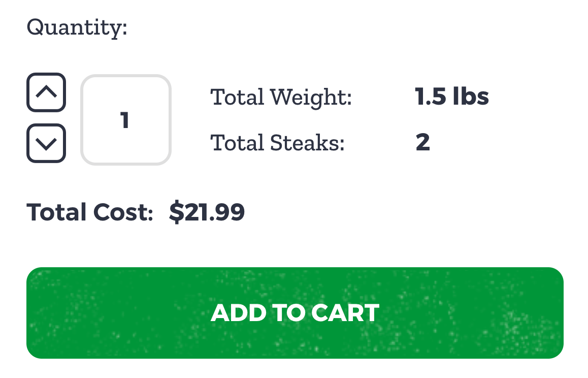
Task: Click the steak count value 2
Action: (422, 142)
